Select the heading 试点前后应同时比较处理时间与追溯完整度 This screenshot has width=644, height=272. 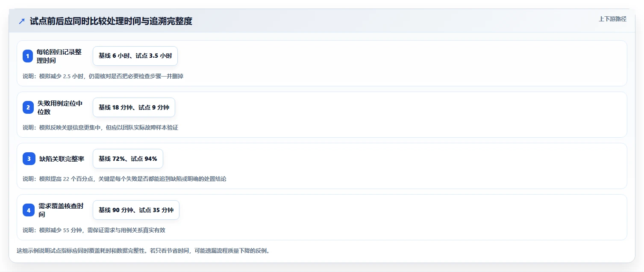[x=111, y=21]
